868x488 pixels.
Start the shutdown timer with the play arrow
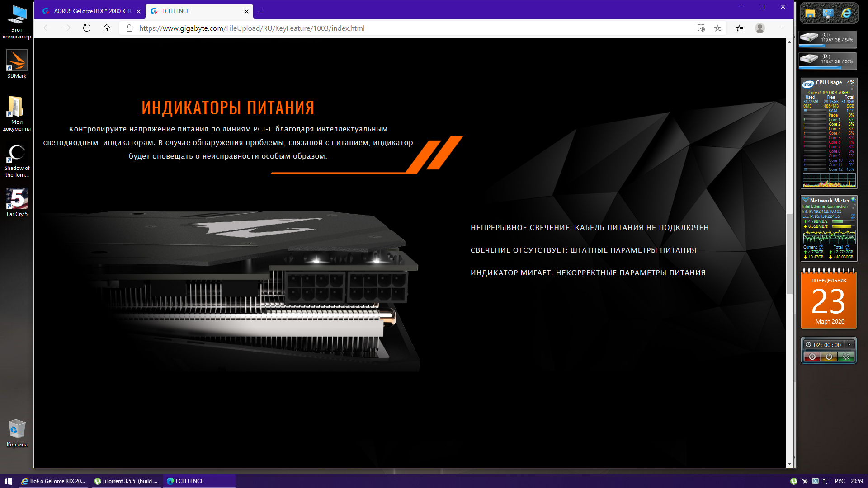click(x=849, y=345)
